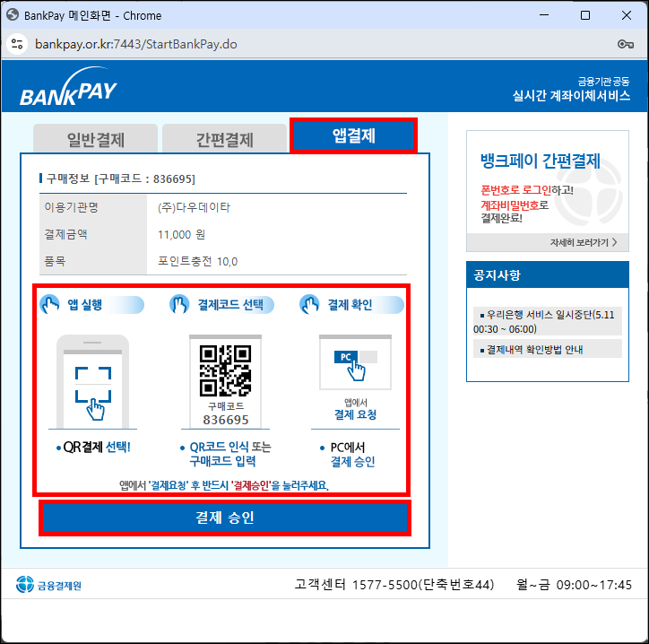Click the QR code image
Screen dimensions: 649x644
click(225, 370)
